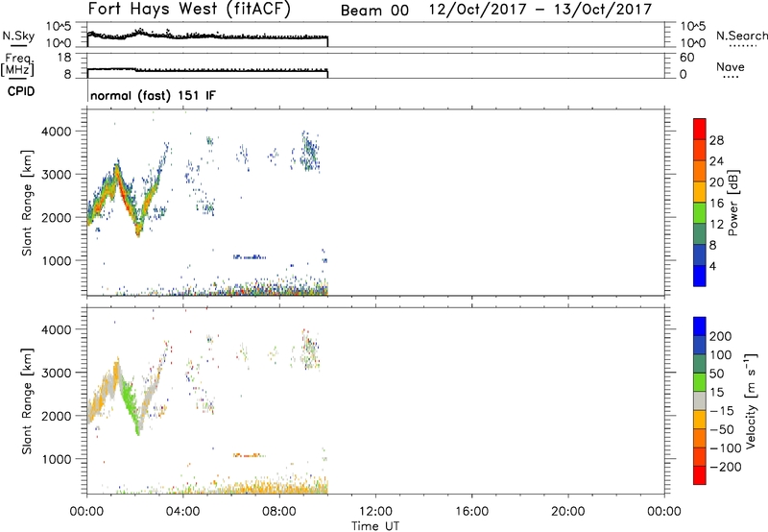Select the 'normal (fast) 151 IF' mode text
The width and height of the screenshot is (768, 532).
(153, 95)
